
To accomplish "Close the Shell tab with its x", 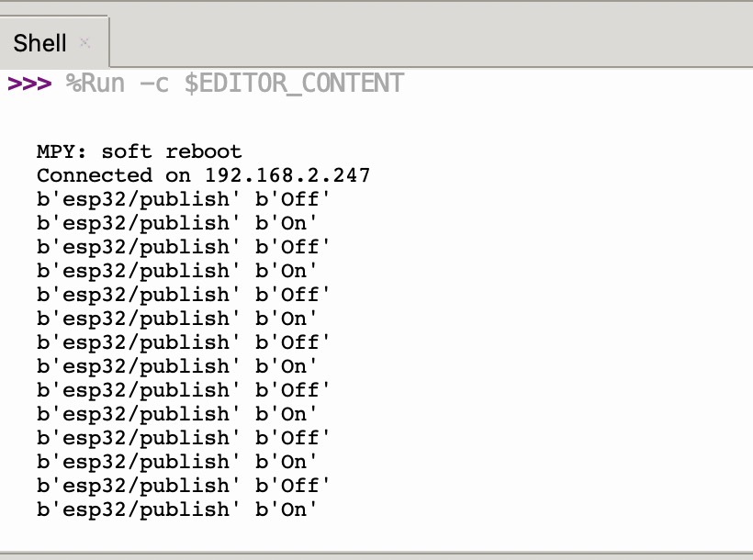I will [x=85, y=42].
